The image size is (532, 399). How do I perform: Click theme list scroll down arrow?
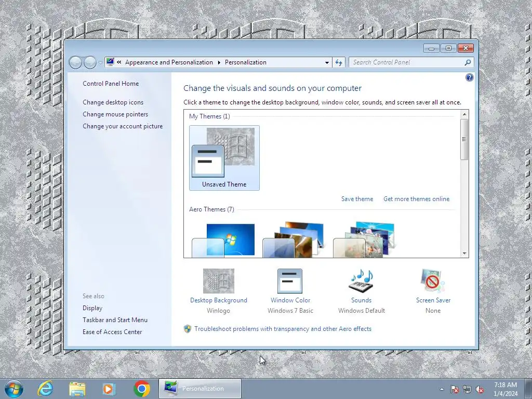(464, 254)
